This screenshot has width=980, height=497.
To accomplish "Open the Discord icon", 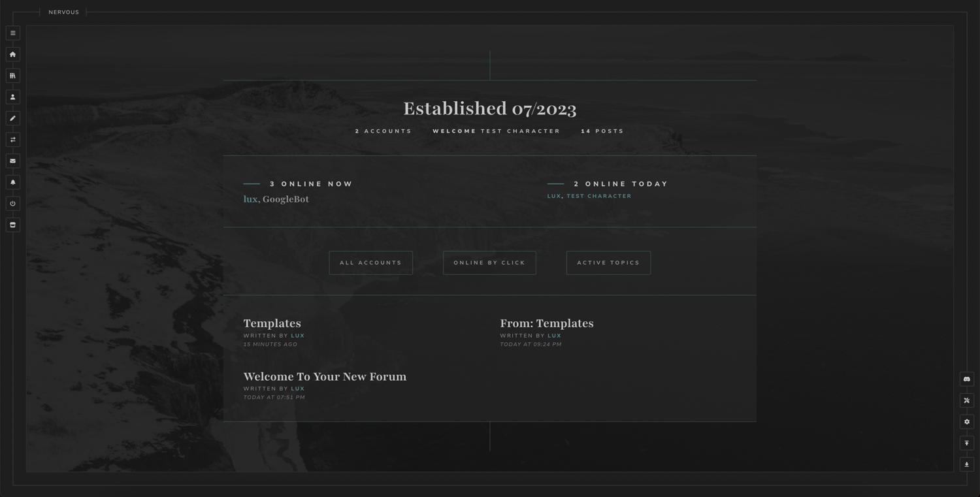I will [x=967, y=379].
